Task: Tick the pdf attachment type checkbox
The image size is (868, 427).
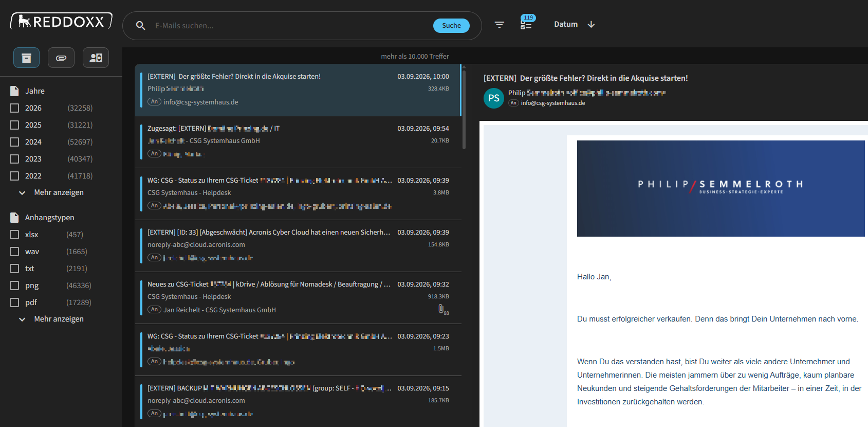Action: point(14,303)
